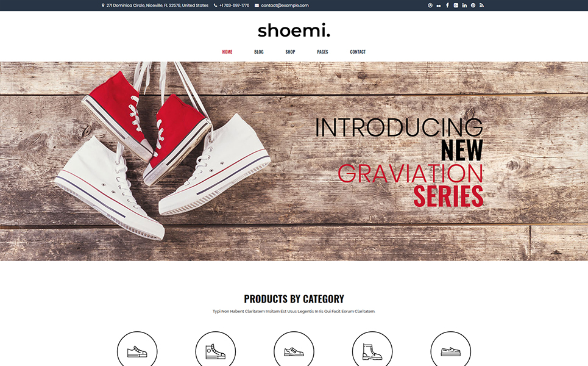
Task: Open the Google Plus social icon
Action: [456, 5]
